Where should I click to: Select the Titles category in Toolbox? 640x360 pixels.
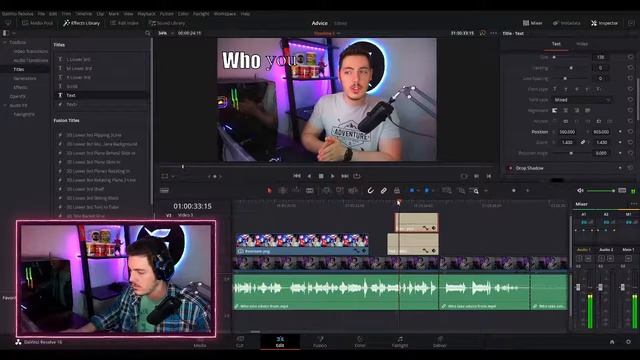pos(19,69)
